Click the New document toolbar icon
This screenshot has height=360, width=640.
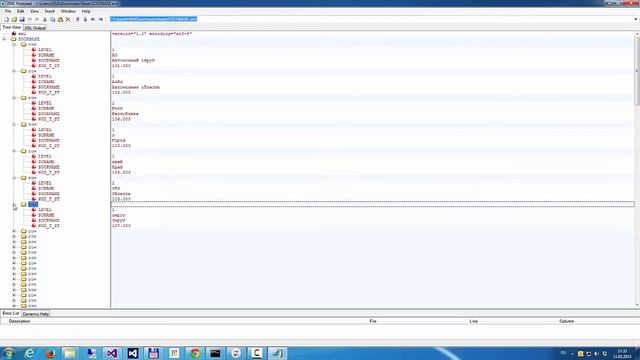click(x=6, y=19)
